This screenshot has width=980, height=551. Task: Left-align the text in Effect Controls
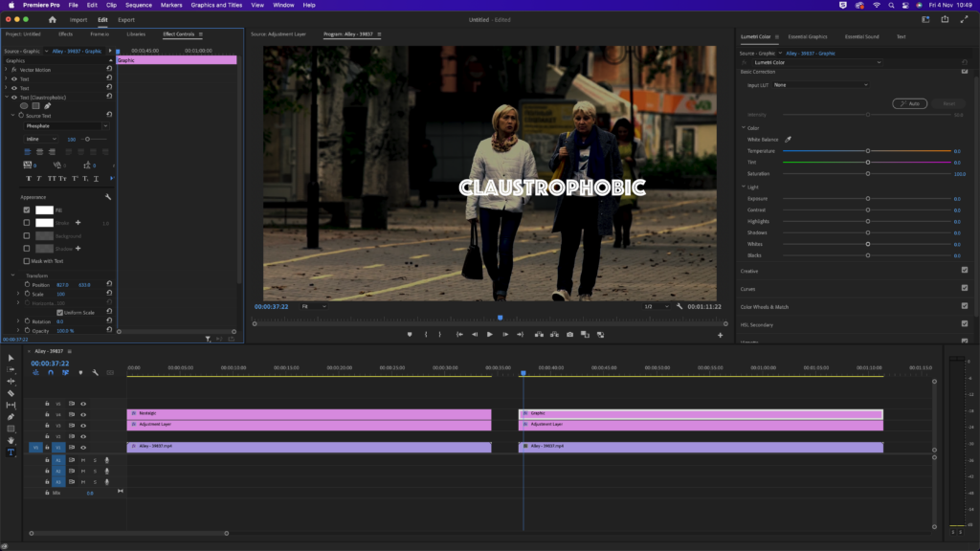pos(28,152)
